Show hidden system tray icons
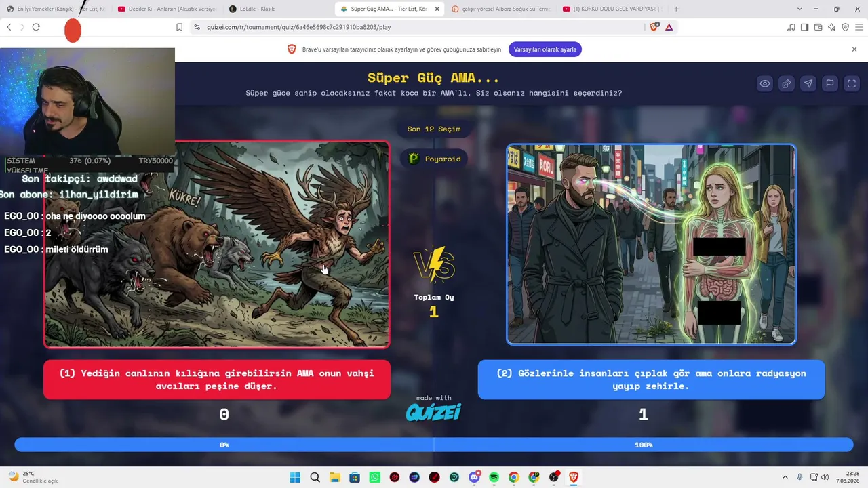 click(x=785, y=477)
